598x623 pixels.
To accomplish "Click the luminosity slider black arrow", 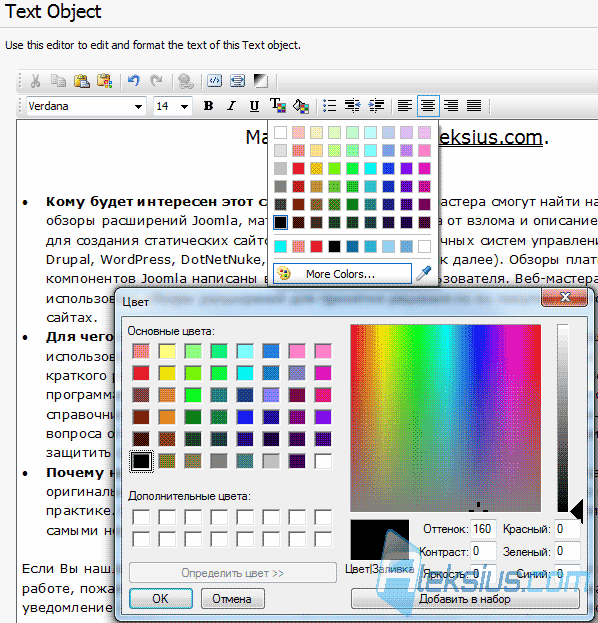I will coord(577,511).
